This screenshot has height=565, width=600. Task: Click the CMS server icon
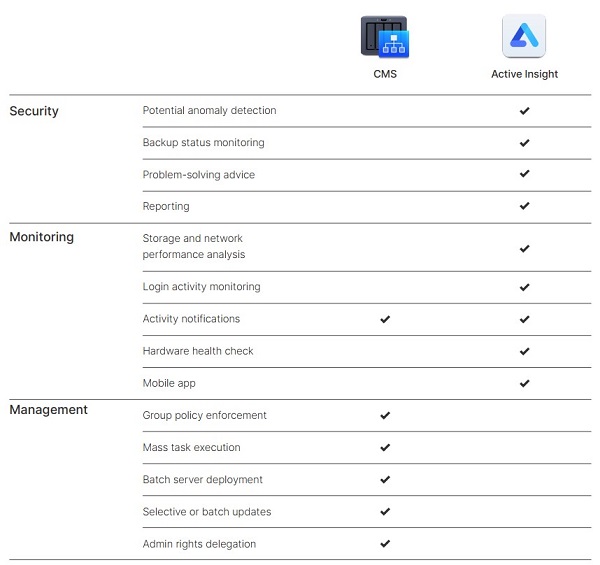click(385, 37)
